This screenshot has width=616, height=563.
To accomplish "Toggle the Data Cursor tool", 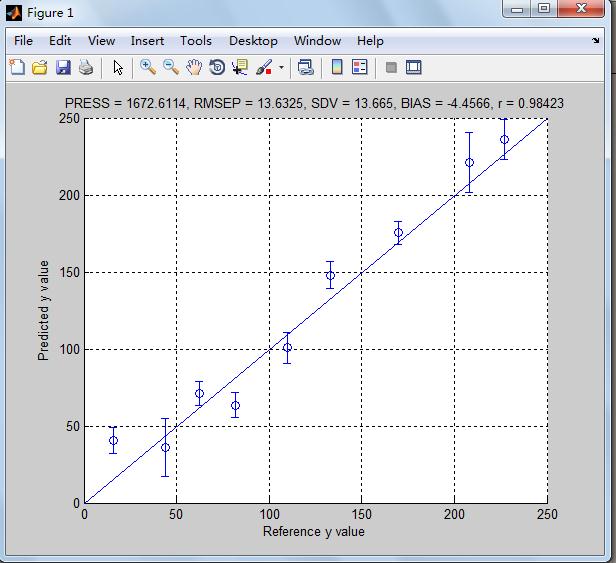I will click(239, 68).
